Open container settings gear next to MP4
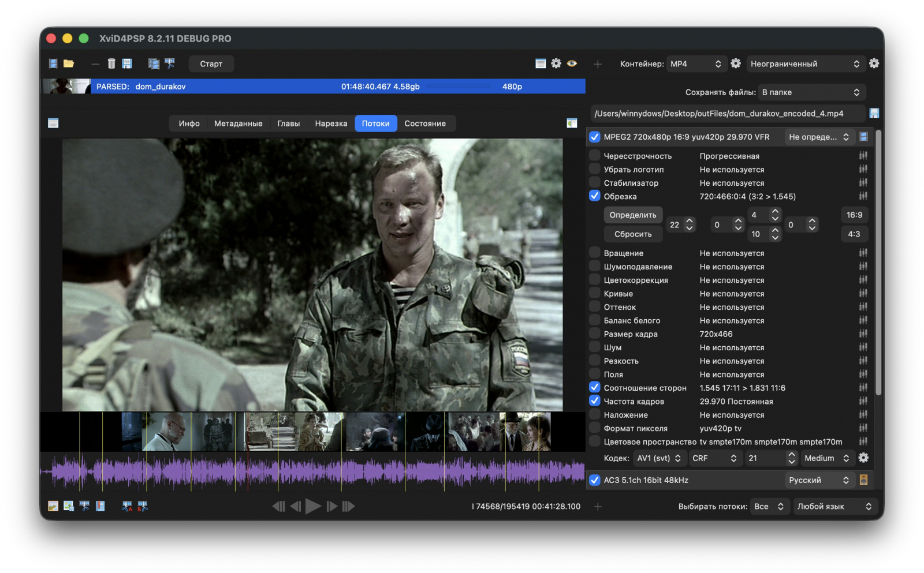 (736, 63)
